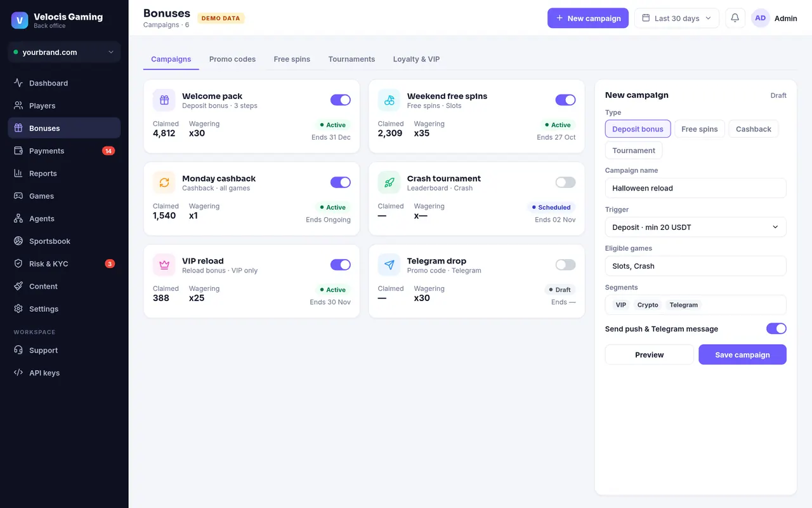Open Risk & KYC shield icon
The height and width of the screenshot is (508, 812).
pos(18,264)
